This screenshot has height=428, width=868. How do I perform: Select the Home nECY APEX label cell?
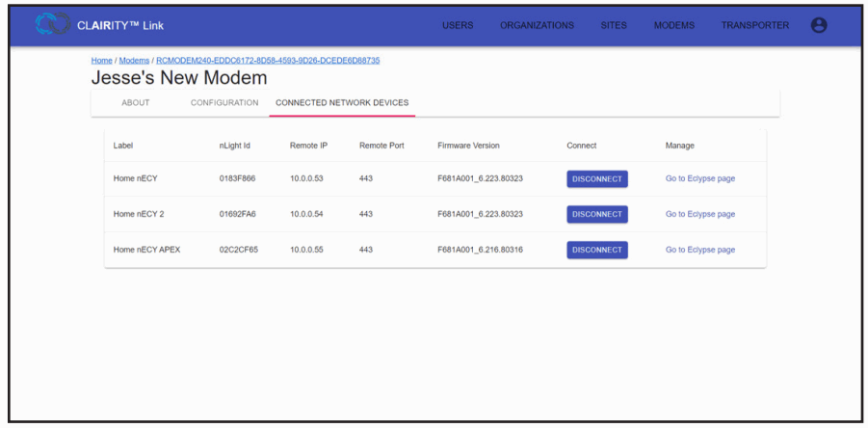[146, 250]
